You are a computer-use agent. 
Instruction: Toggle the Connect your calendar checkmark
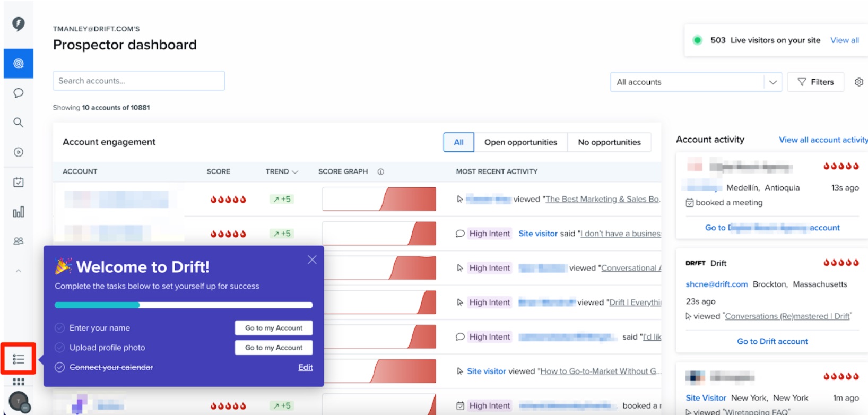click(60, 367)
